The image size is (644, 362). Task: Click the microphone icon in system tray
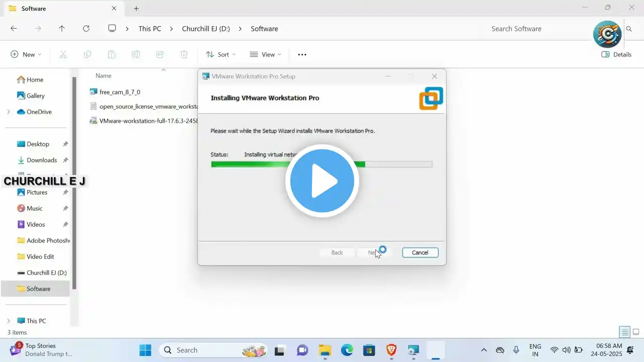516,350
